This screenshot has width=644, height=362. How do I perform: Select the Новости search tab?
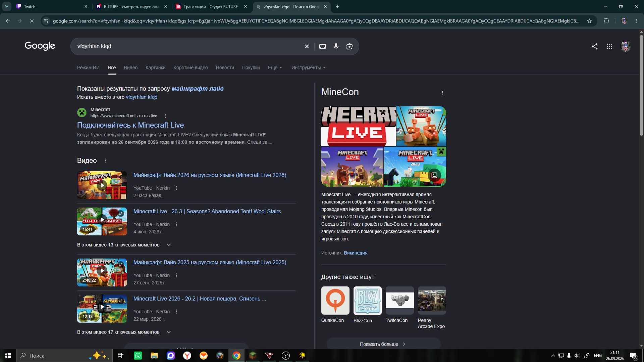pyautogui.click(x=225, y=67)
